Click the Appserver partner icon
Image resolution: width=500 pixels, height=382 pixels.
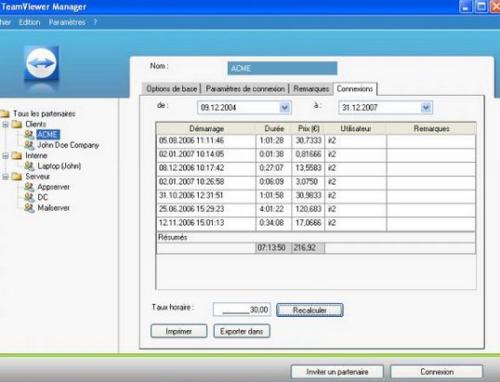29,187
